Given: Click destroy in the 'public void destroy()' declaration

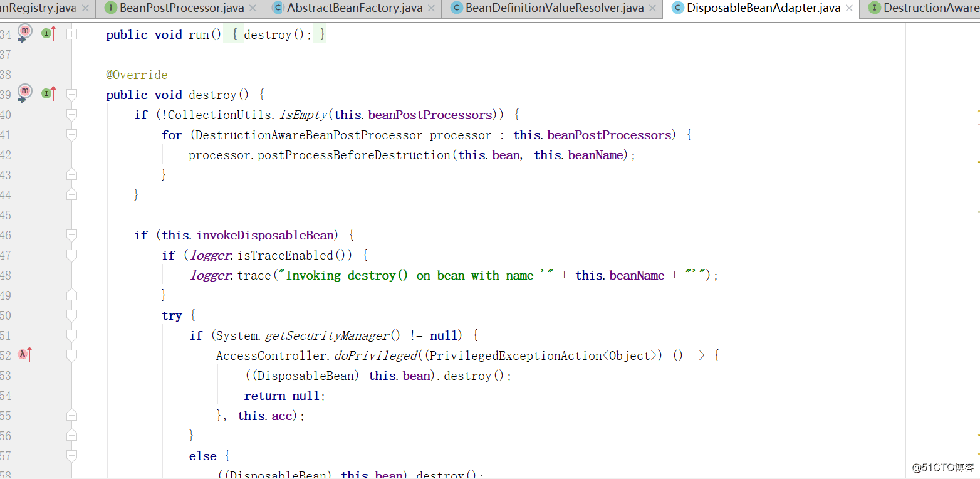Looking at the screenshot, I should (x=212, y=95).
